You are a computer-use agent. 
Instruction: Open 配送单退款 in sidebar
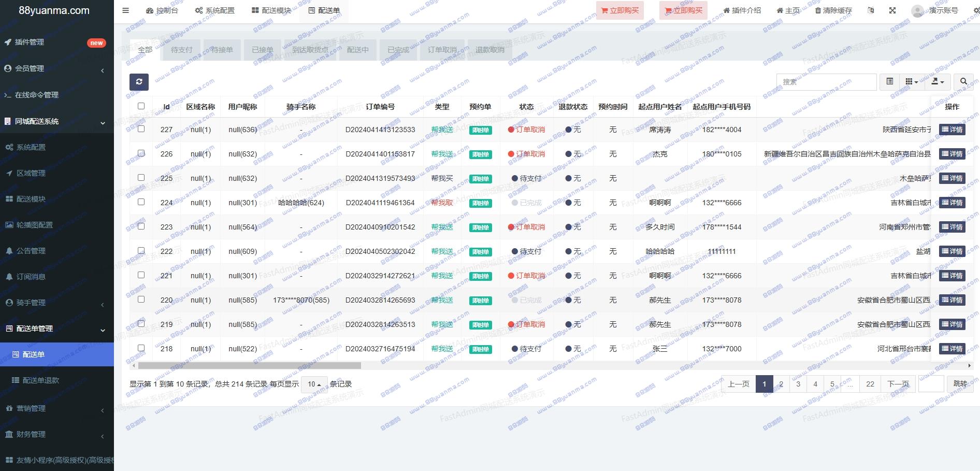tap(40, 380)
